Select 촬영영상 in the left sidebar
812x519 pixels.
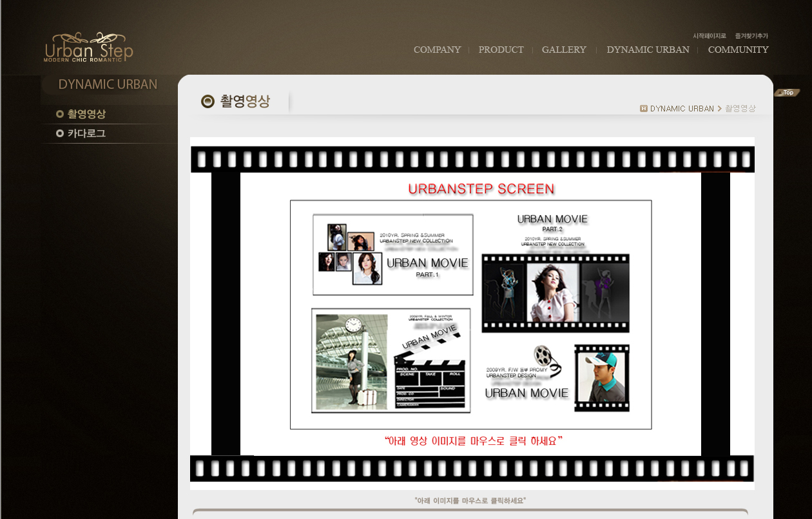coord(86,114)
